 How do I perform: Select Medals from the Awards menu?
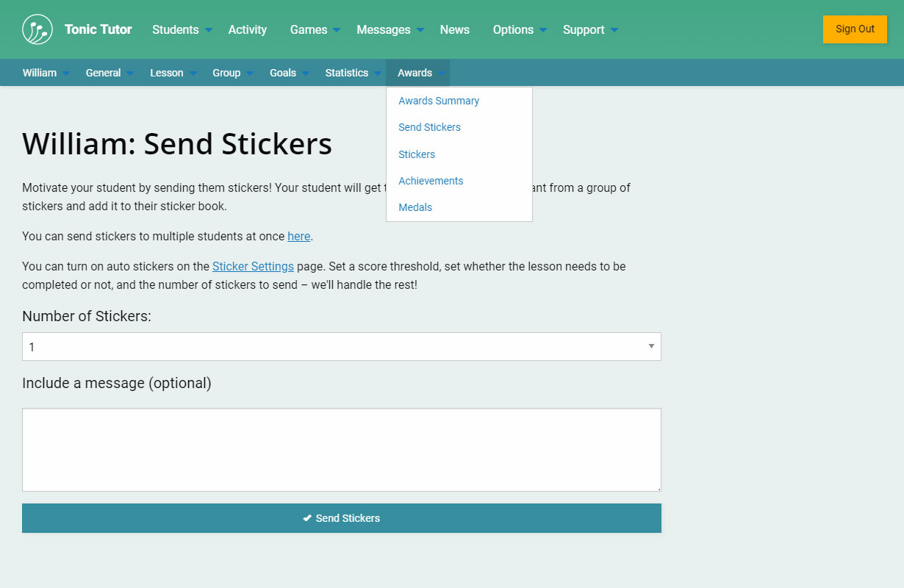point(415,207)
